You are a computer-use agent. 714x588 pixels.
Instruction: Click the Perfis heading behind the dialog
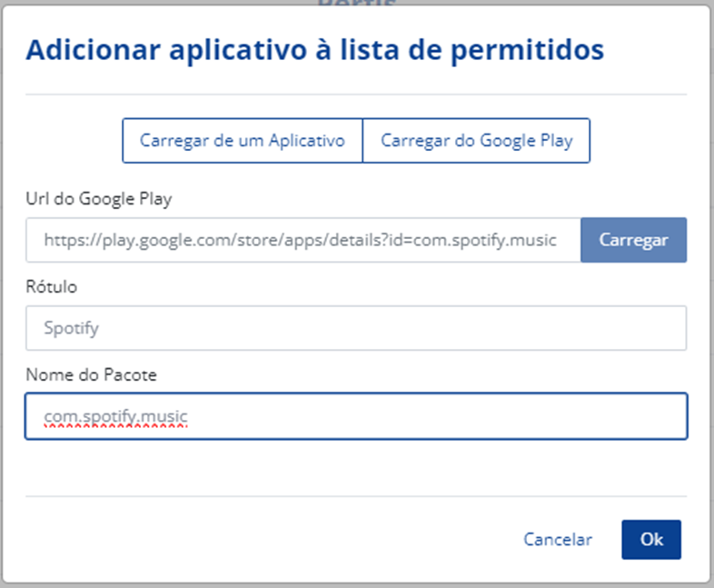[356, 4]
